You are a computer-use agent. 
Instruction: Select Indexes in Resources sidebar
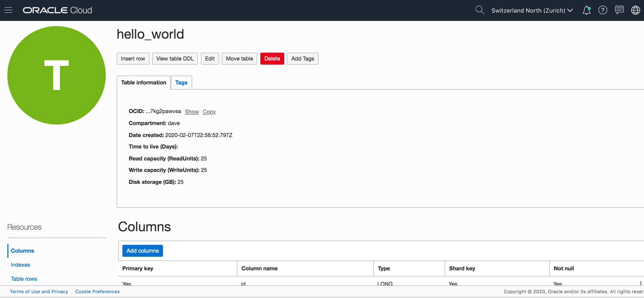pyautogui.click(x=21, y=265)
